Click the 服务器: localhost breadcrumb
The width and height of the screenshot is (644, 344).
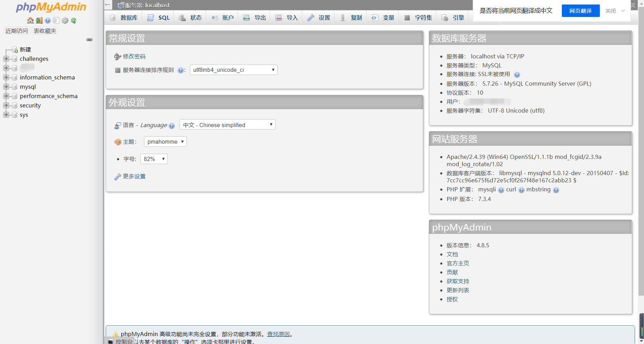(147, 5)
